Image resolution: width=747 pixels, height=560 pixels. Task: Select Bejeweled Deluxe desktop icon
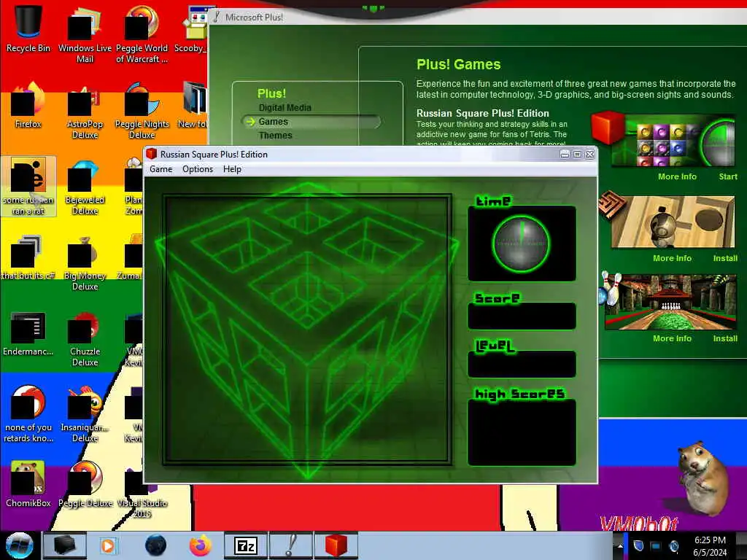click(x=85, y=187)
